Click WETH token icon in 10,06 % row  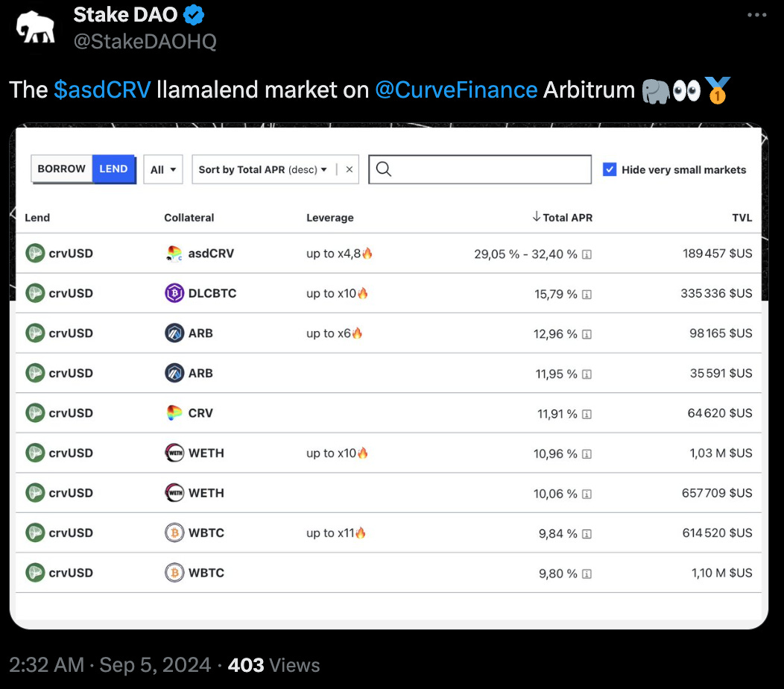tap(174, 493)
